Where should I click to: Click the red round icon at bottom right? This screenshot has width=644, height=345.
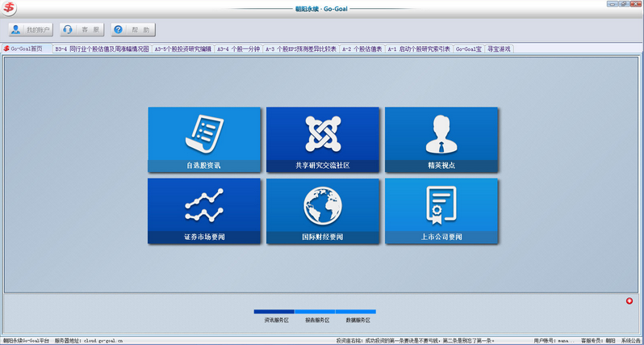click(x=629, y=301)
